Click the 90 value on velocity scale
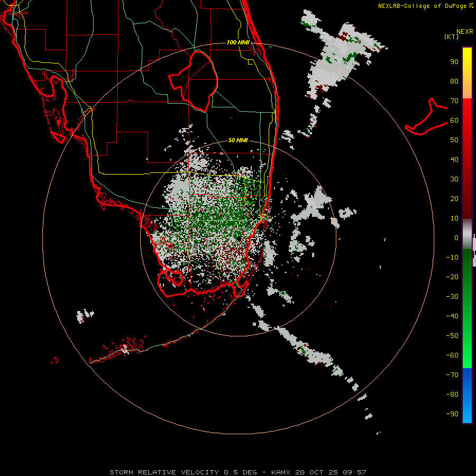Image resolution: width=476 pixels, height=476 pixels. point(454,62)
